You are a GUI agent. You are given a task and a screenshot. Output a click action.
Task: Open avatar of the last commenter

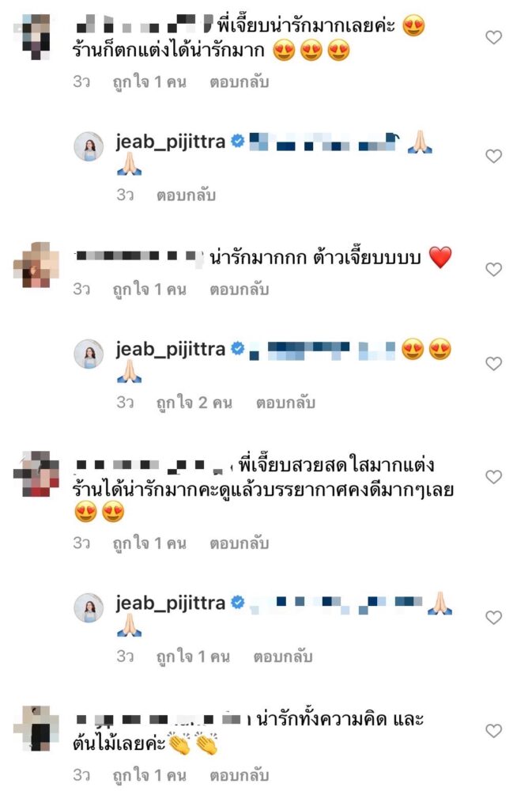36,729
